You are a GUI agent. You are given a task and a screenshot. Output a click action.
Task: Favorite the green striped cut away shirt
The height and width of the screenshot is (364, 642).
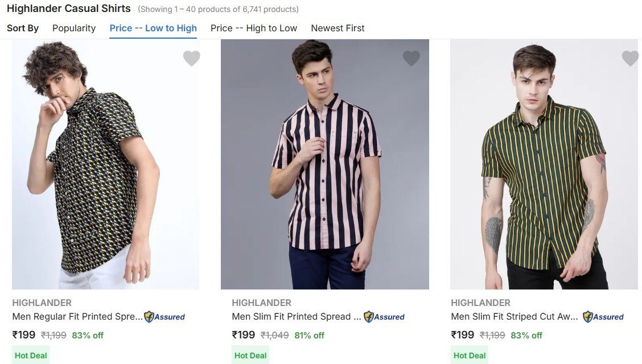(x=630, y=58)
